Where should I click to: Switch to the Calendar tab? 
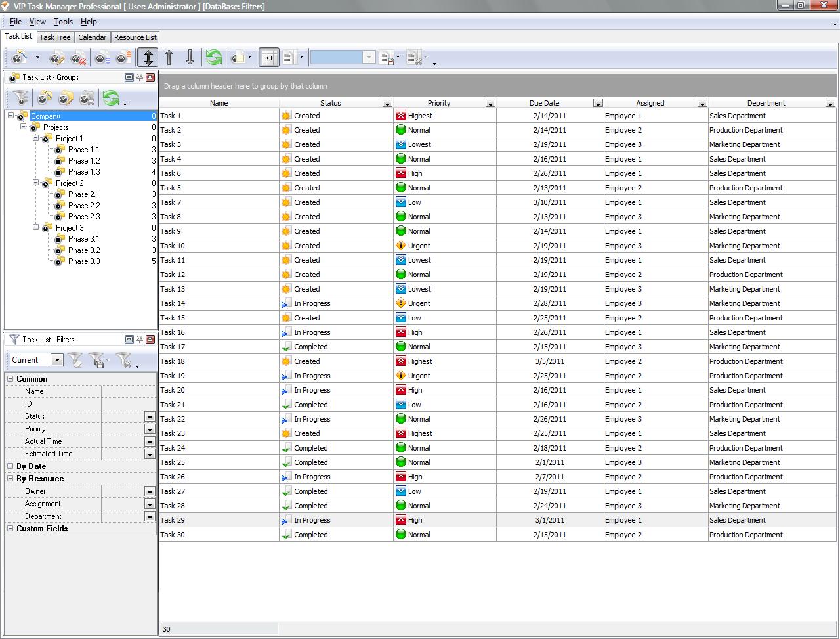click(93, 37)
